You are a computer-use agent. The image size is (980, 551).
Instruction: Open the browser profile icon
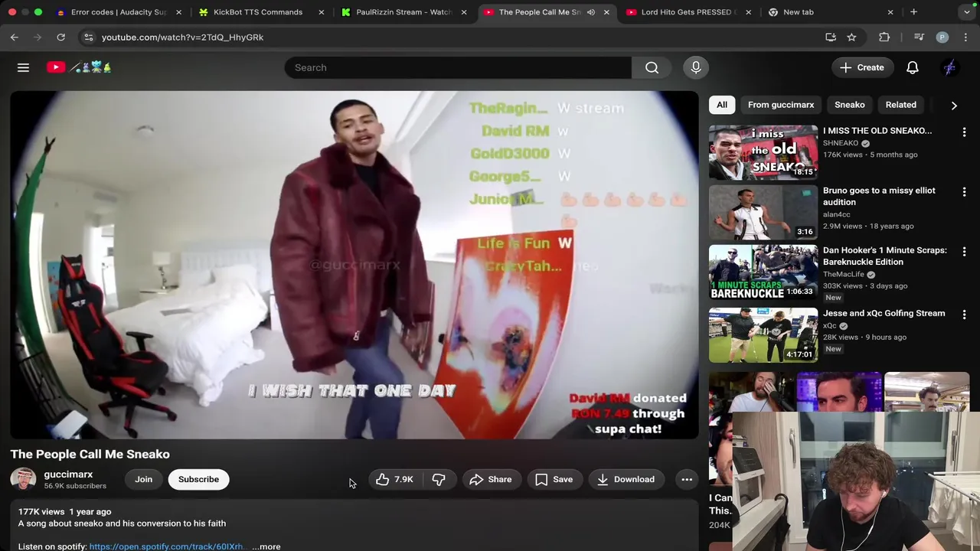click(942, 37)
